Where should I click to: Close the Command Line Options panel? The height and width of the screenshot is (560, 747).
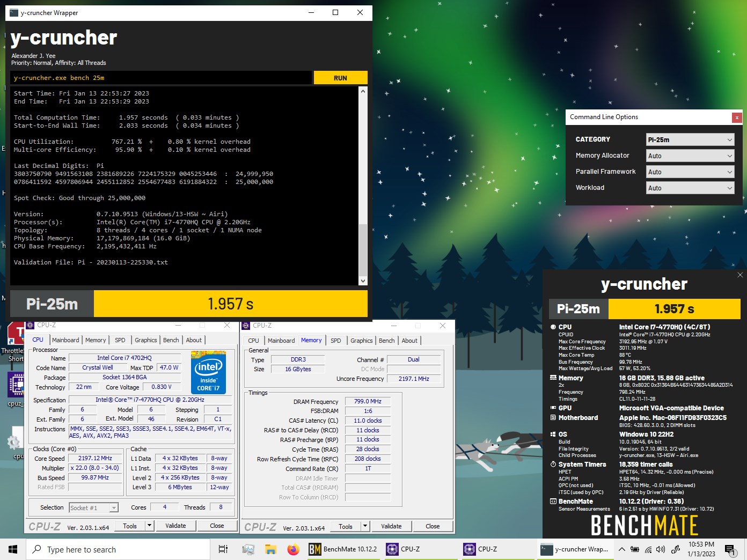[x=737, y=117]
